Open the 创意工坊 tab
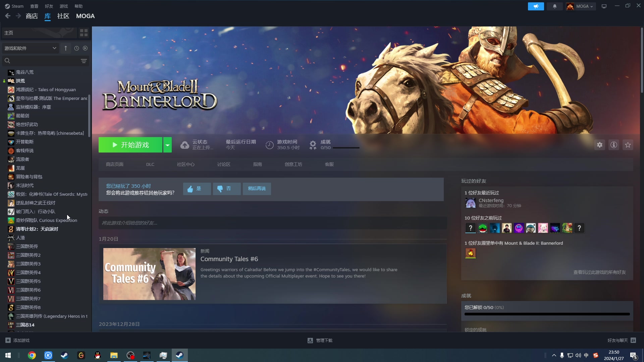 click(x=293, y=164)
